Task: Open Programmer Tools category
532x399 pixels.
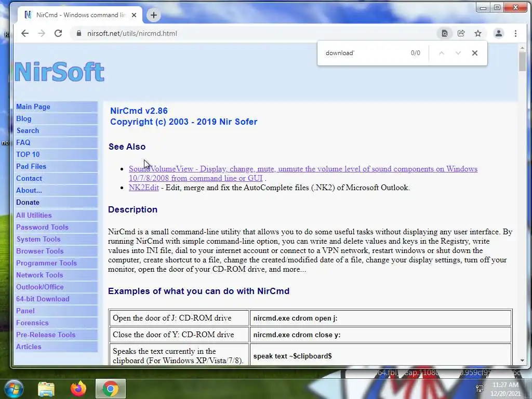Action: pos(46,263)
